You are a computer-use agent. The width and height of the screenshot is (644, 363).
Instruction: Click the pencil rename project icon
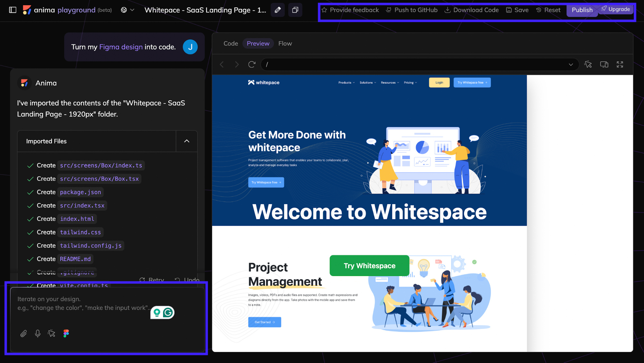pos(278,10)
